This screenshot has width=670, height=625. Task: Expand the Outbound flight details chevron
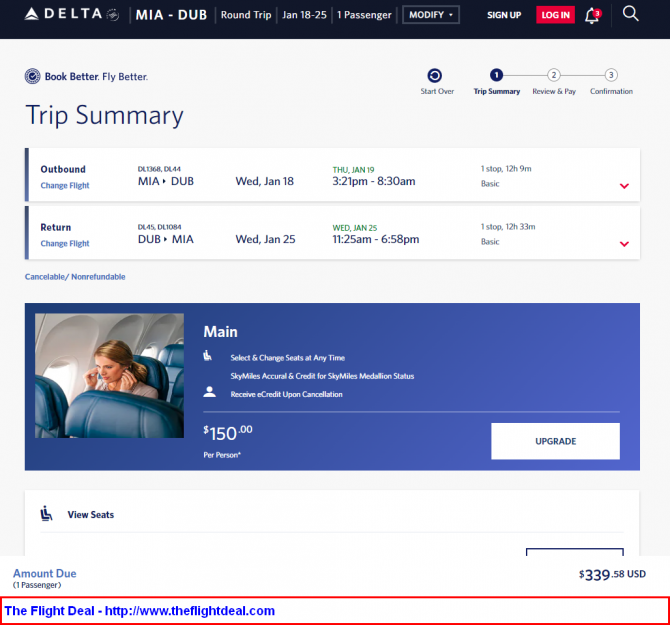point(624,186)
